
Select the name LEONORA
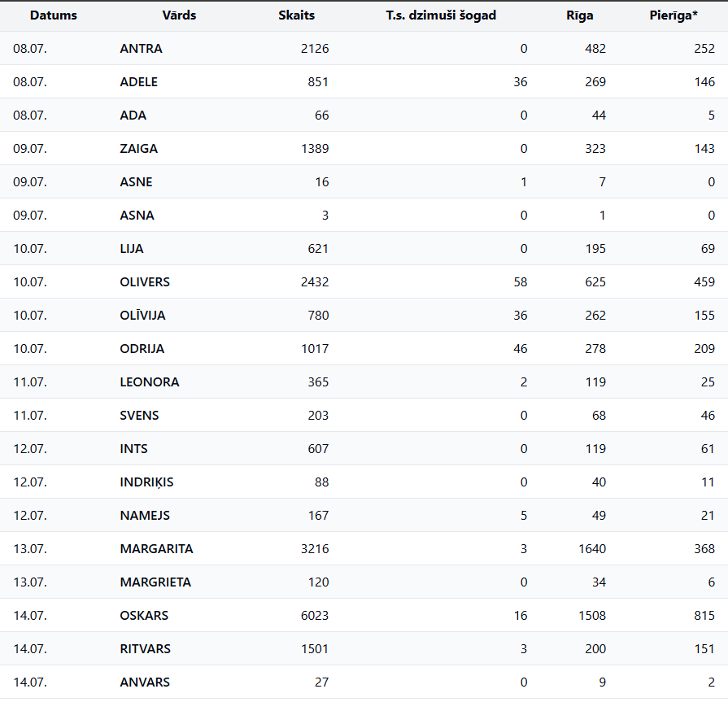point(150,382)
